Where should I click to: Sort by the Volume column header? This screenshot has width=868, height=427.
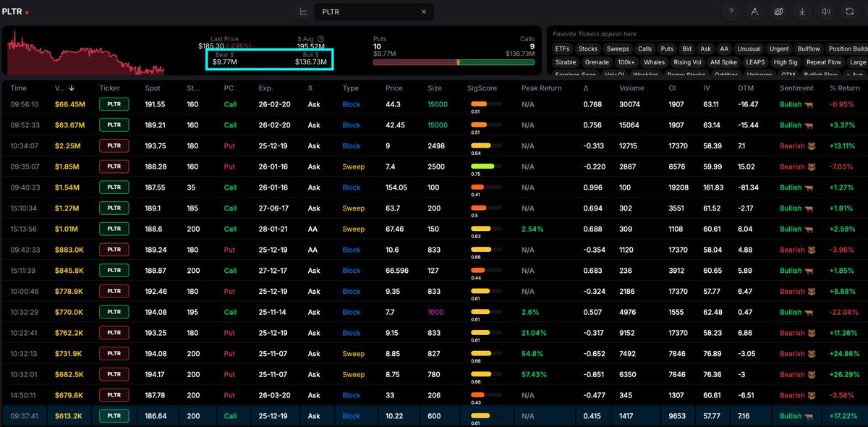click(631, 88)
